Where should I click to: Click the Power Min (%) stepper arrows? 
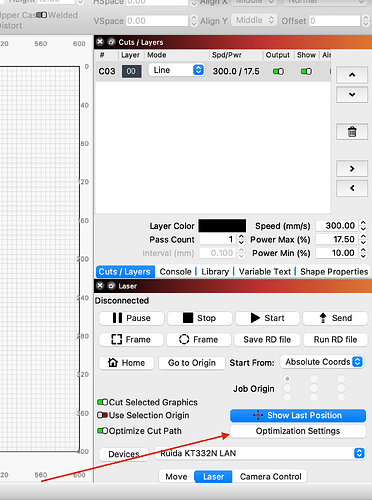pos(363,253)
